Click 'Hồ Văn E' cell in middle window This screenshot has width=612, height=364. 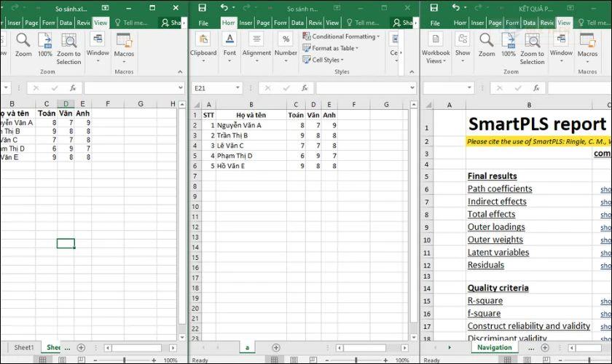[x=251, y=166]
